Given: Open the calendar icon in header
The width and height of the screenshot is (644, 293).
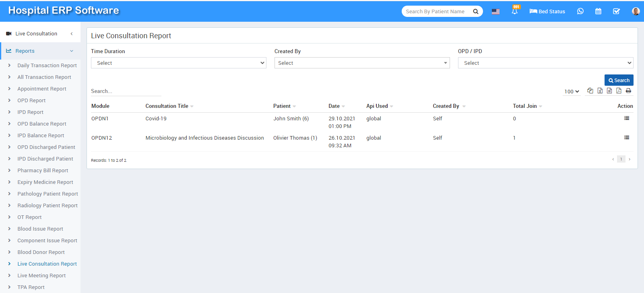Looking at the screenshot, I should coord(598,11).
